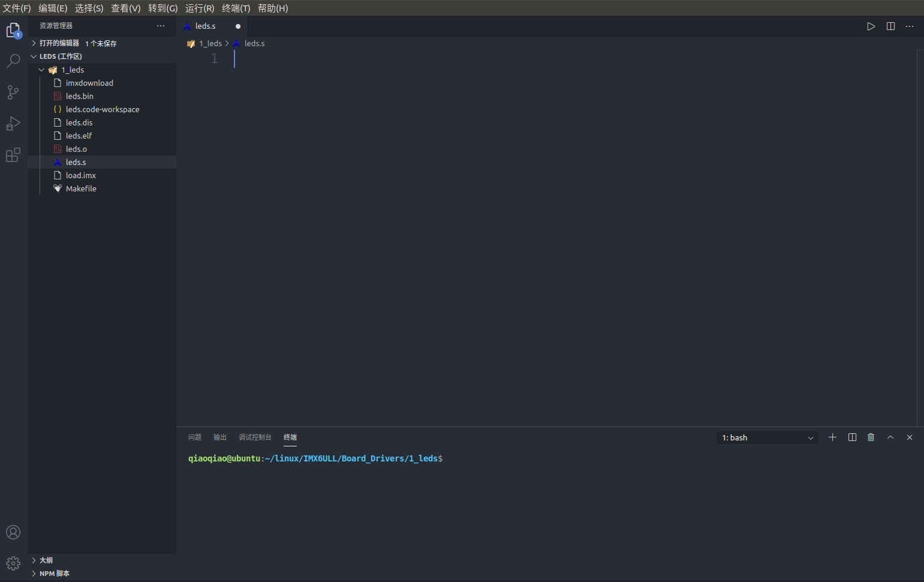The height and width of the screenshot is (582, 924).
Task: Open the Run menu
Action: [200, 8]
